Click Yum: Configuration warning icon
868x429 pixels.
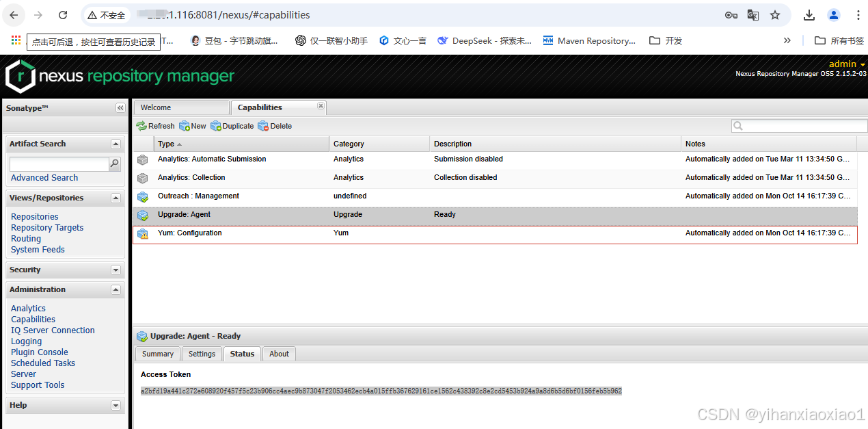[143, 234]
